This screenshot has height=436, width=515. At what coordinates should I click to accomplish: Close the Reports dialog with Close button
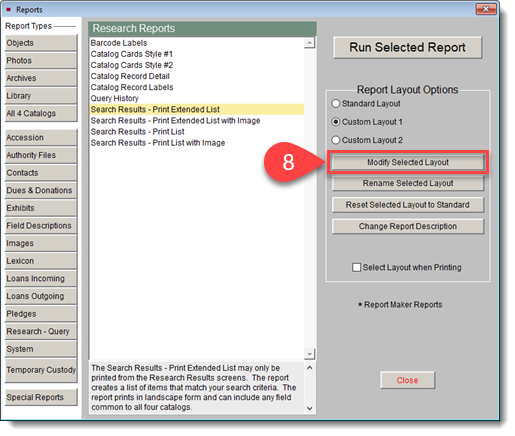coord(407,380)
